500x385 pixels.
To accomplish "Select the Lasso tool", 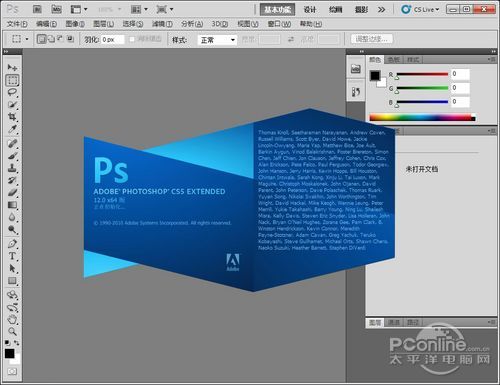I will [x=12, y=92].
